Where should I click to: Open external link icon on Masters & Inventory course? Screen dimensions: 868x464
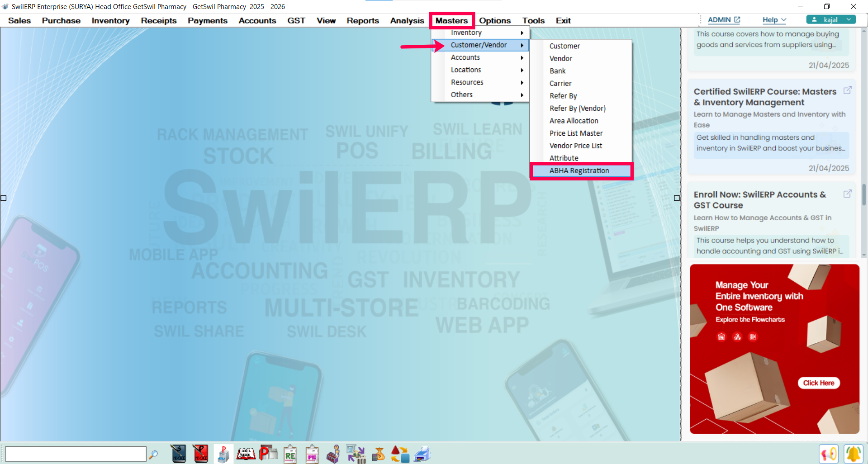click(848, 90)
